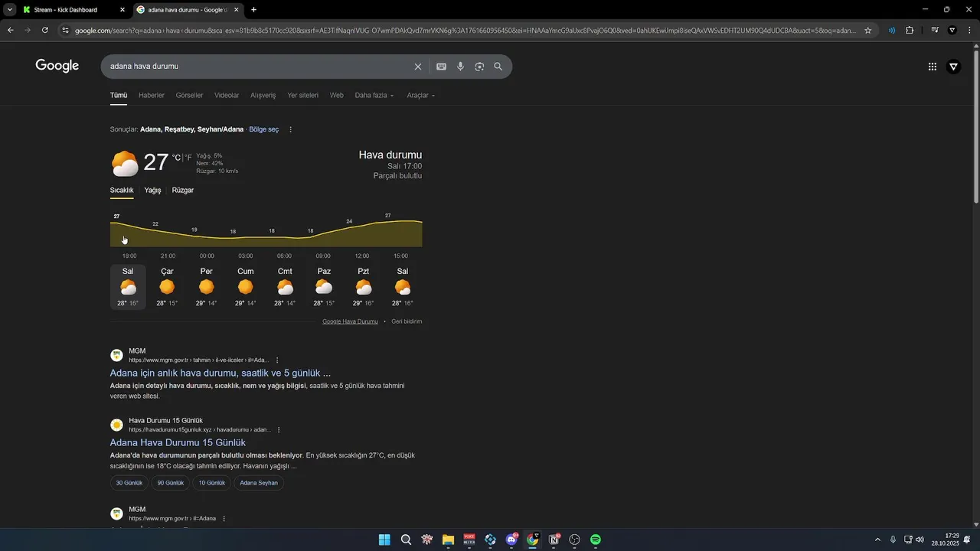
Task: Click the 90 Günlük chip
Action: point(171,483)
